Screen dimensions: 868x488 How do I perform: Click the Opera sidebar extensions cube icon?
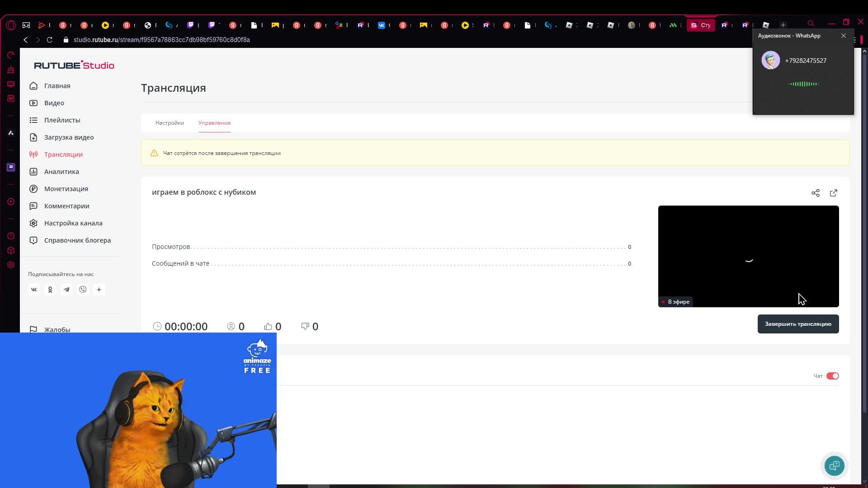pyautogui.click(x=11, y=250)
